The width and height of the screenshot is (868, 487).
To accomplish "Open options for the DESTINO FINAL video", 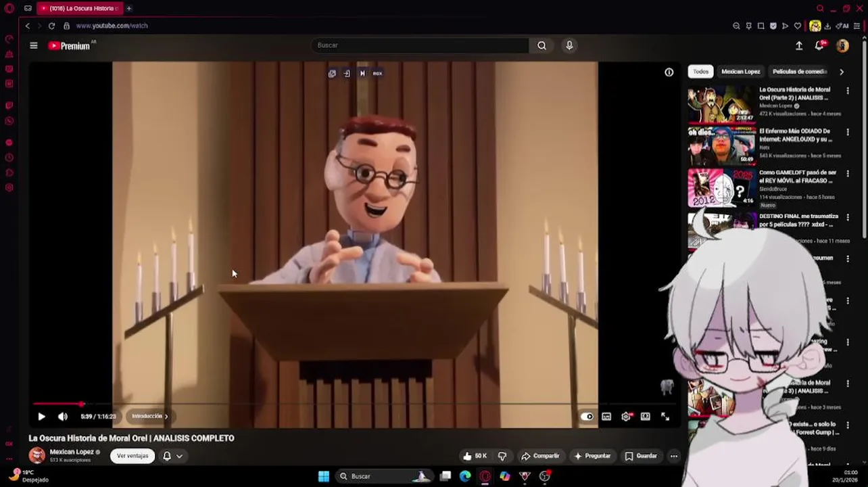I will point(848,217).
